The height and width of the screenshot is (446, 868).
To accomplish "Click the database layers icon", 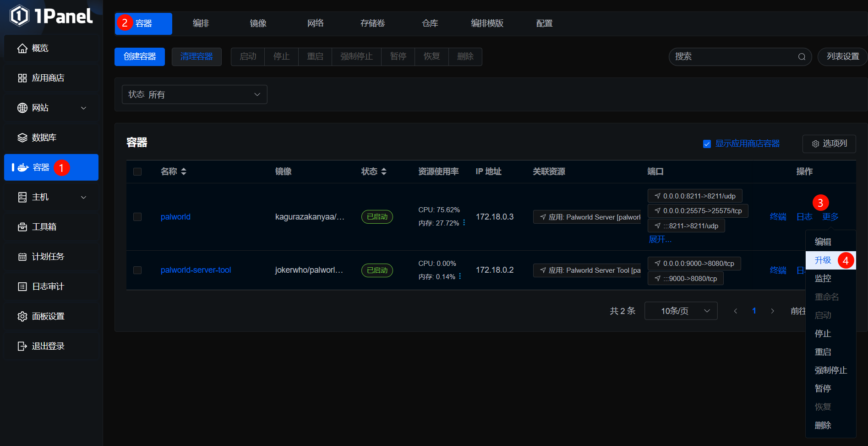I will [22, 138].
